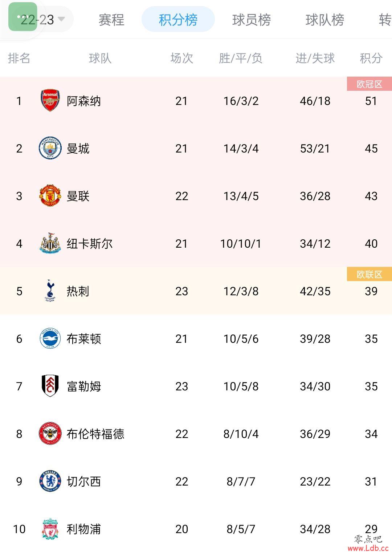
Task: Tap the Tottenham cockerel crest
Action: click(50, 291)
